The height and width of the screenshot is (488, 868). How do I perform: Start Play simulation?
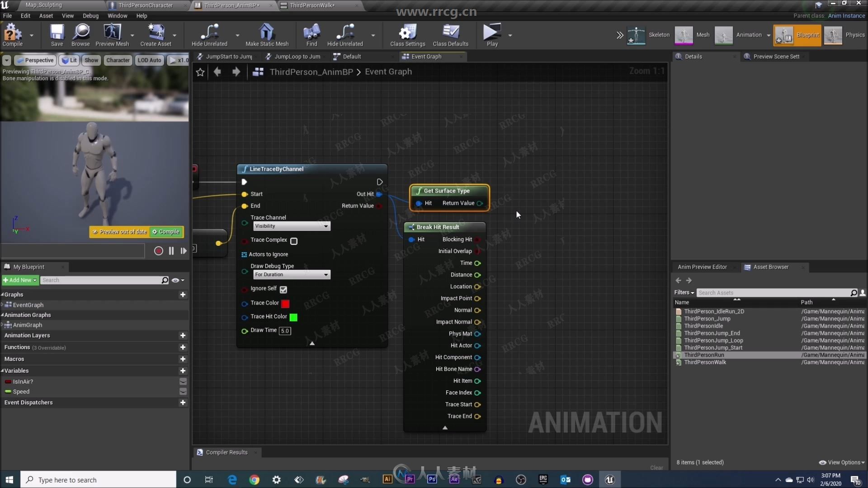tap(492, 35)
